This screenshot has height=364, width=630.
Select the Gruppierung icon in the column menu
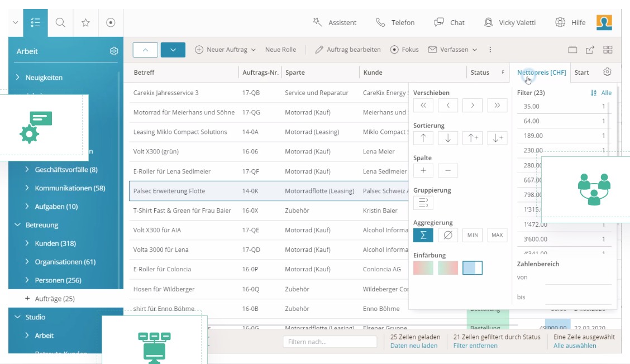pyautogui.click(x=423, y=203)
